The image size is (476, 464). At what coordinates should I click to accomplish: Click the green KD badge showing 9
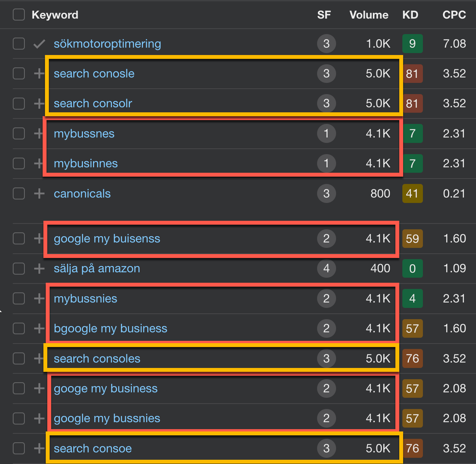click(412, 43)
